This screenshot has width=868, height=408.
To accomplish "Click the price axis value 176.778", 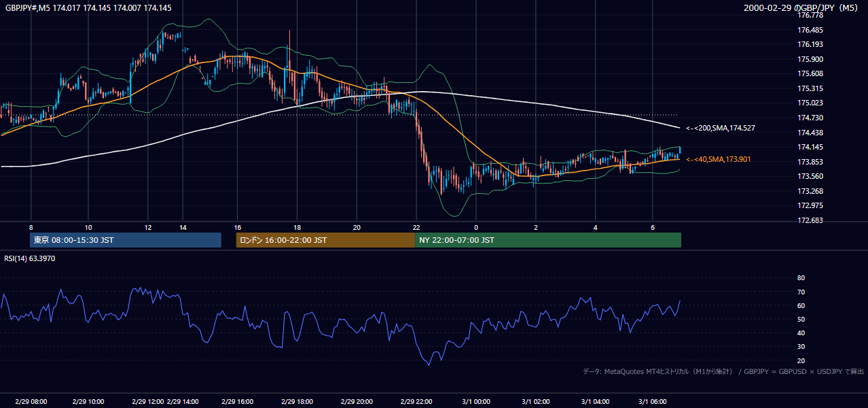I will pos(810,15).
